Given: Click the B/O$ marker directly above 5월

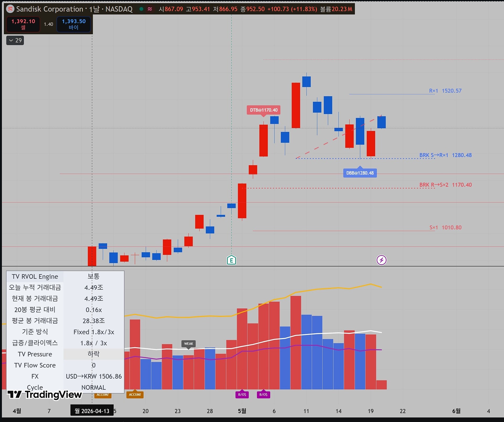Looking at the screenshot, I should [x=242, y=394].
